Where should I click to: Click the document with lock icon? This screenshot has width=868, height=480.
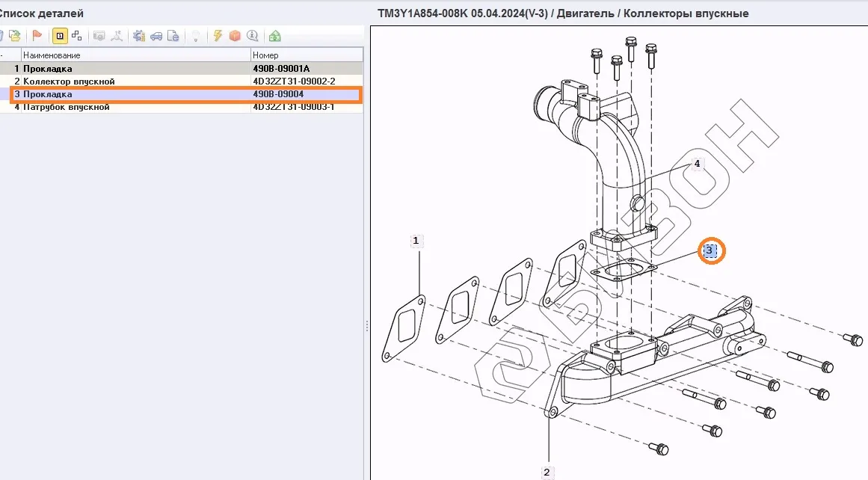pyautogui.click(x=173, y=36)
